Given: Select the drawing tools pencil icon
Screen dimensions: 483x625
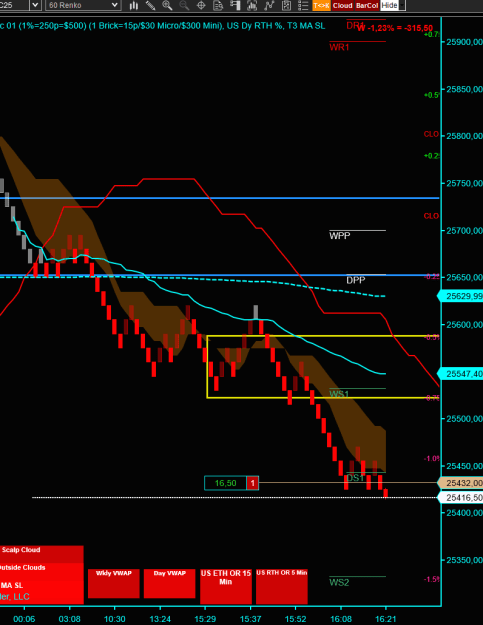Looking at the screenshot, I should click(x=150, y=5).
